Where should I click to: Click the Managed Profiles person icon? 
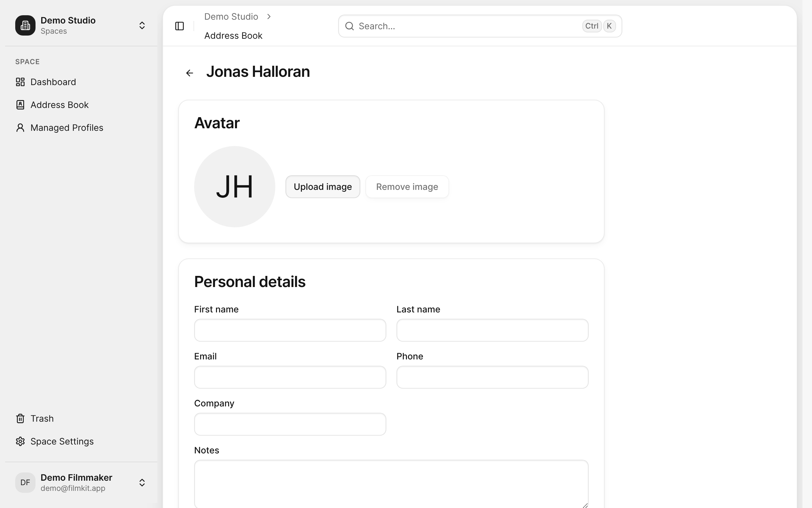pos(20,128)
